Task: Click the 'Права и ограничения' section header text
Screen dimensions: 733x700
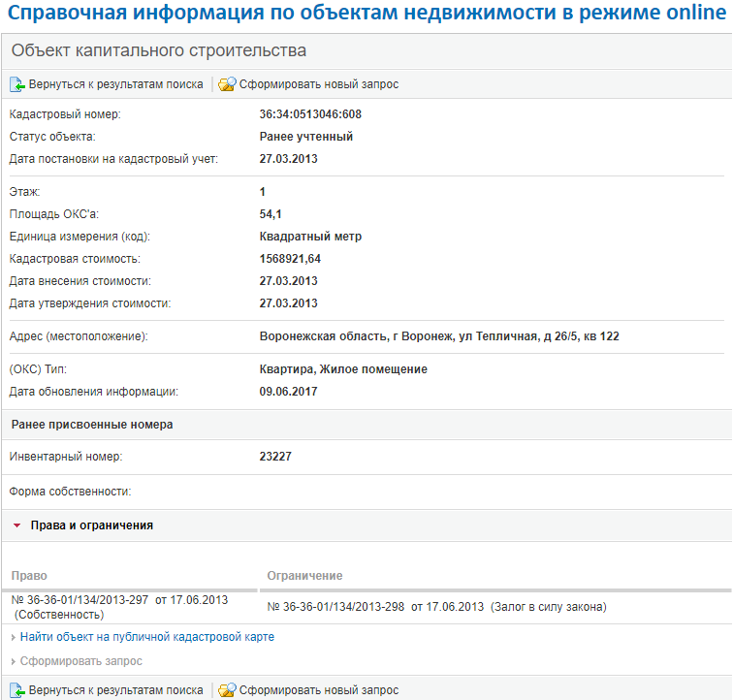Action: pos(91,525)
